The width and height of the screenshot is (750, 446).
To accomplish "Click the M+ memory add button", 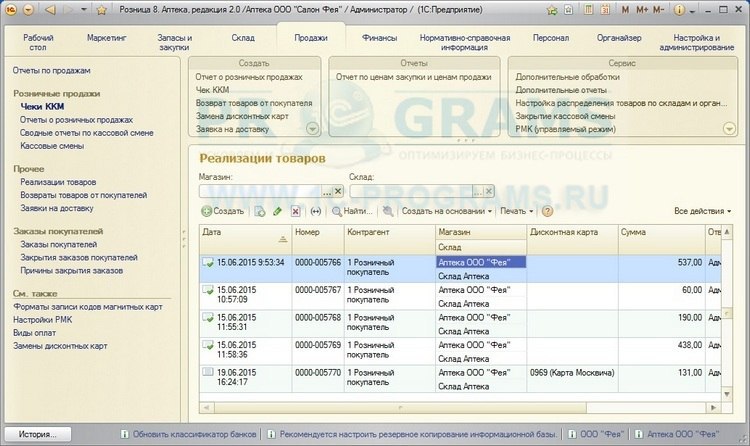I will pos(642,10).
